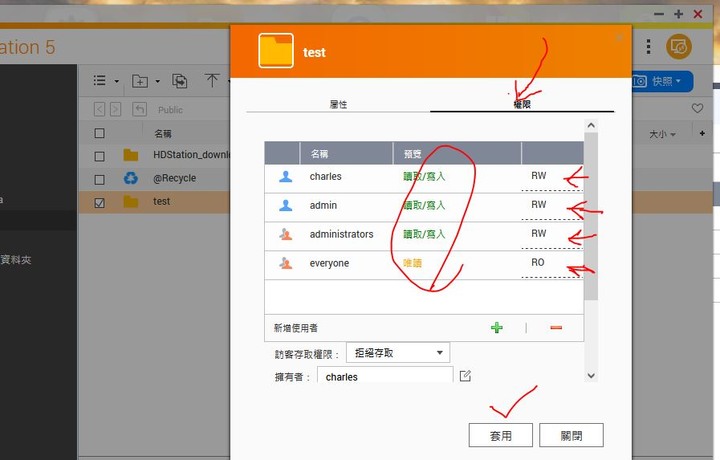Go forward with the right navigation arrow

[x=116, y=109]
